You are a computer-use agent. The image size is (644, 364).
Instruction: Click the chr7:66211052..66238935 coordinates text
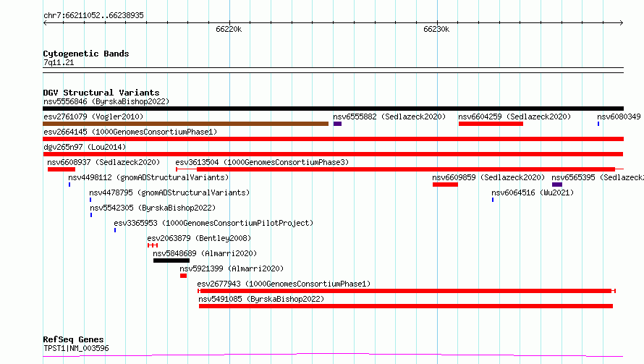[x=93, y=15]
